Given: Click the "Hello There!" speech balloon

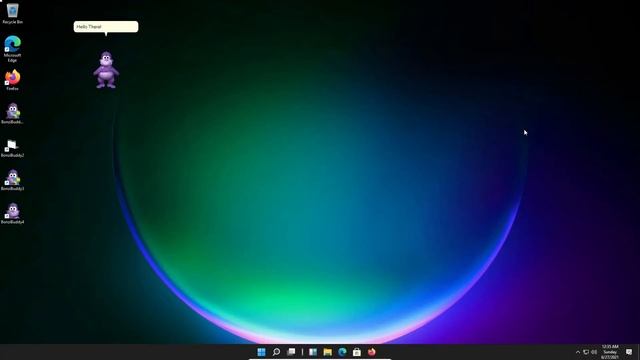Looking at the screenshot, I should 106,27.
